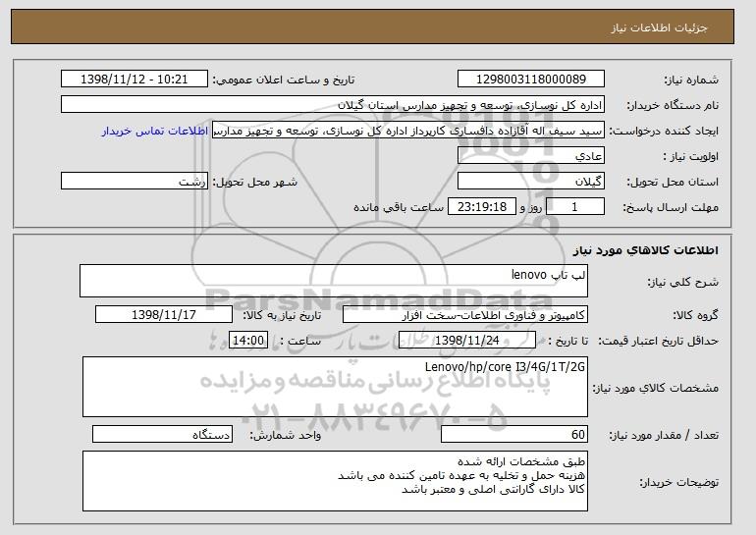Select the buyer notes text area
The width and height of the screenshot is (756, 535).
tap(335, 481)
